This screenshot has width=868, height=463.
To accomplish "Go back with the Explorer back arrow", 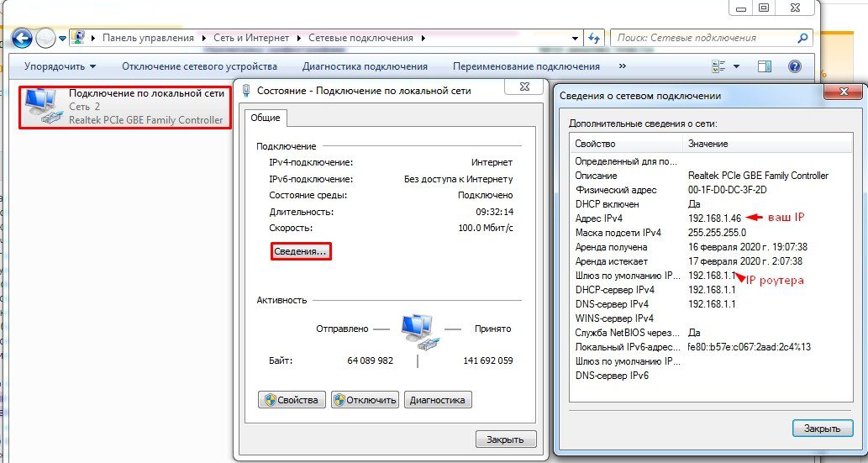I will (22, 38).
